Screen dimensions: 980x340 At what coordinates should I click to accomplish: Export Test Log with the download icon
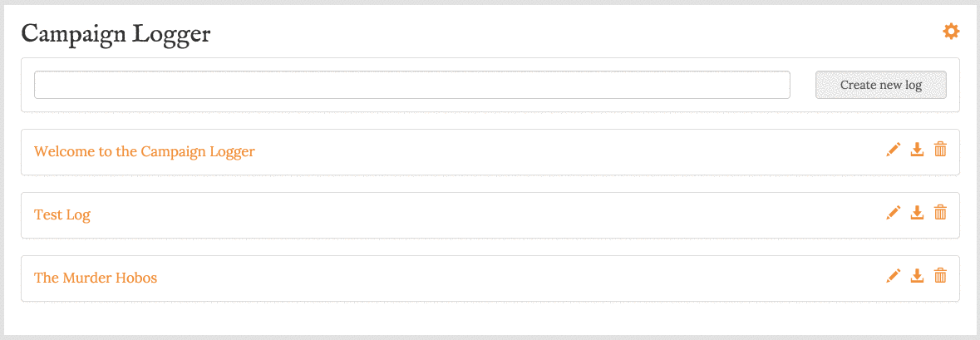click(917, 213)
